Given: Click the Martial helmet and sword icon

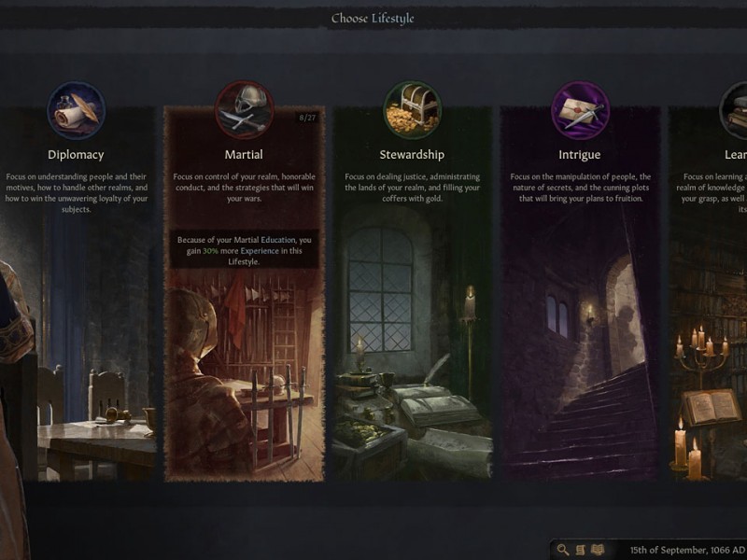Looking at the screenshot, I should [x=244, y=110].
